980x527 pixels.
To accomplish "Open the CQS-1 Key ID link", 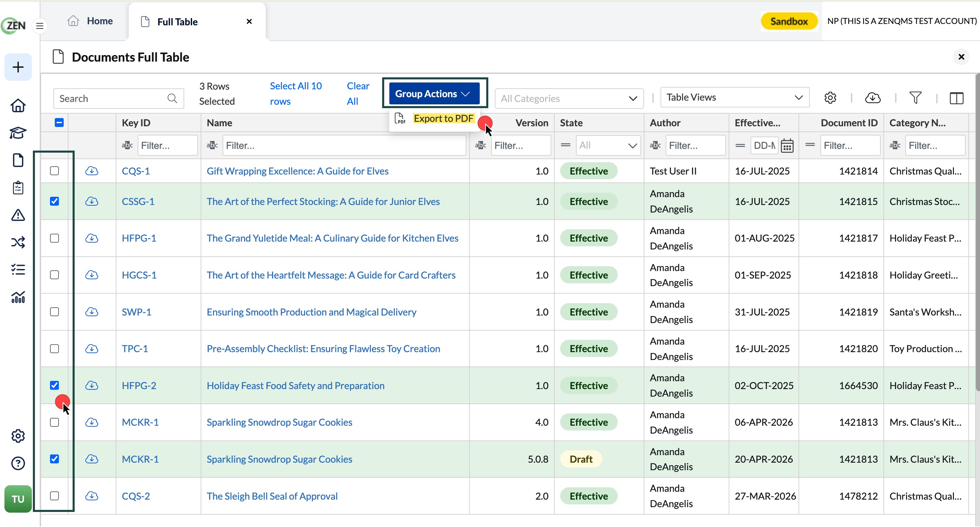I will [136, 171].
